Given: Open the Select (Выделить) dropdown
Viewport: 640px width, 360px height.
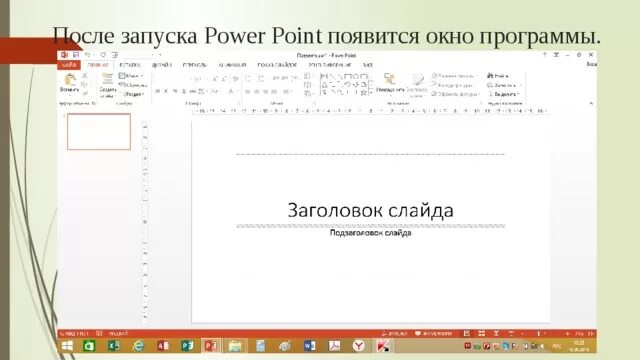Looking at the screenshot, I should (x=504, y=94).
